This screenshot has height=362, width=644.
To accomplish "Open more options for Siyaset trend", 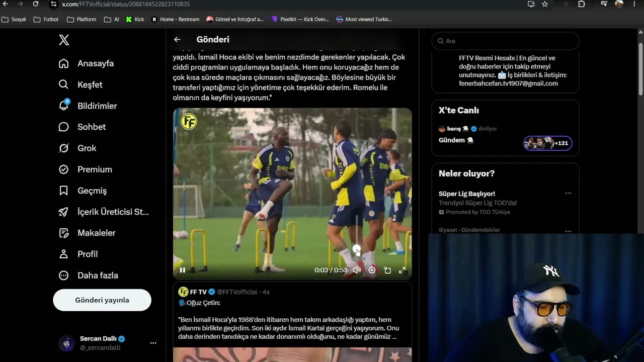I will pos(568,231).
